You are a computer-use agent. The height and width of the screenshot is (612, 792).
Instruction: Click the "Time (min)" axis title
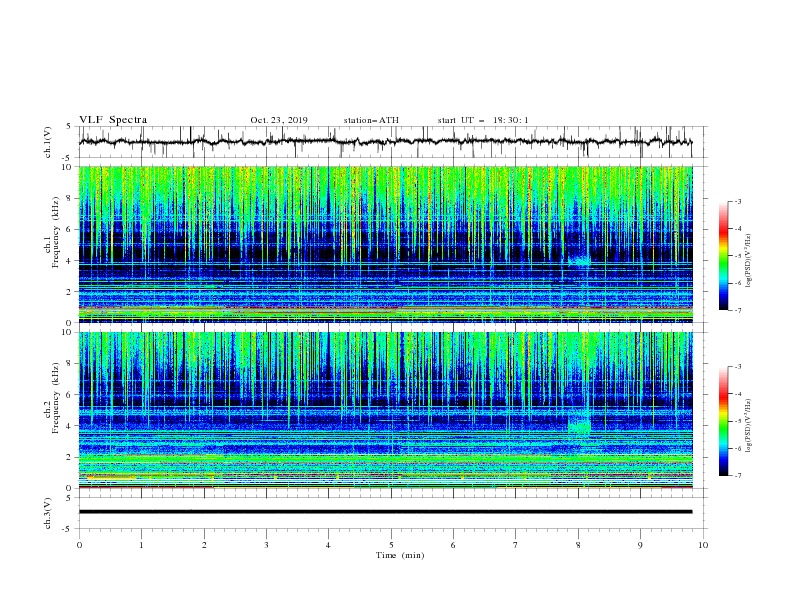pyautogui.click(x=400, y=555)
